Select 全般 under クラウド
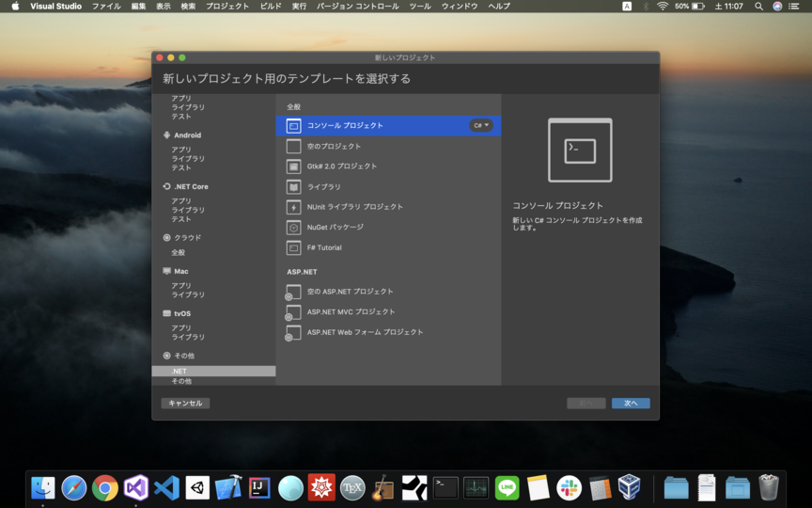The image size is (812, 508). click(179, 252)
